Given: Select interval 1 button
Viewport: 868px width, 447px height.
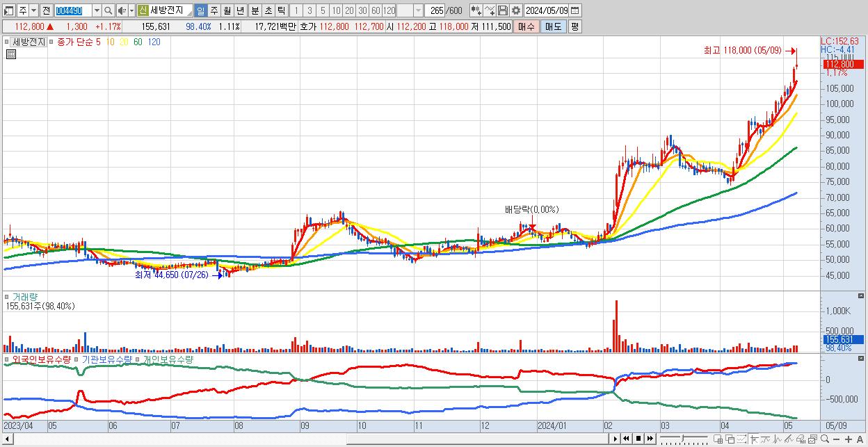Looking at the screenshot, I should [x=296, y=10].
